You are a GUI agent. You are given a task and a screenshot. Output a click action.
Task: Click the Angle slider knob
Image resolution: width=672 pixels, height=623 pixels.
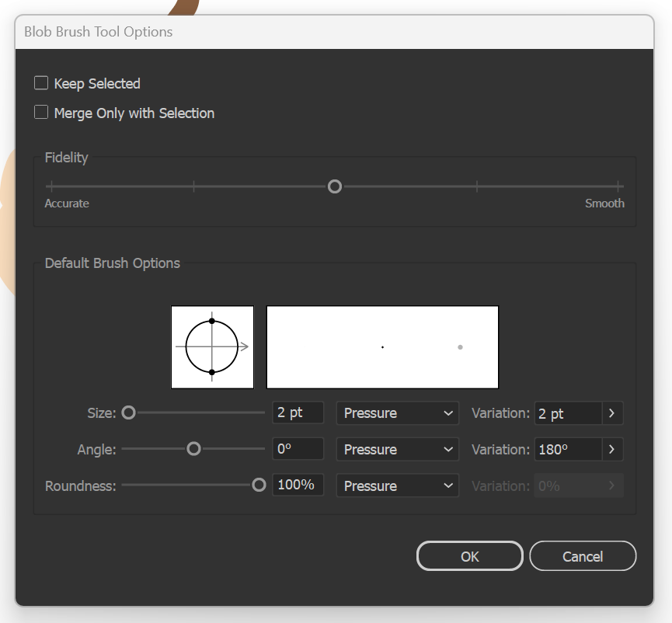193,449
